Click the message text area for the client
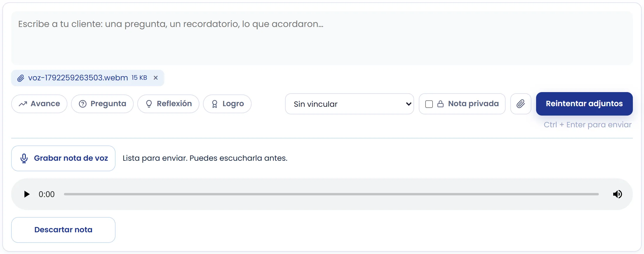The width and height of the screenshot is (644, 254). [322, 38]
